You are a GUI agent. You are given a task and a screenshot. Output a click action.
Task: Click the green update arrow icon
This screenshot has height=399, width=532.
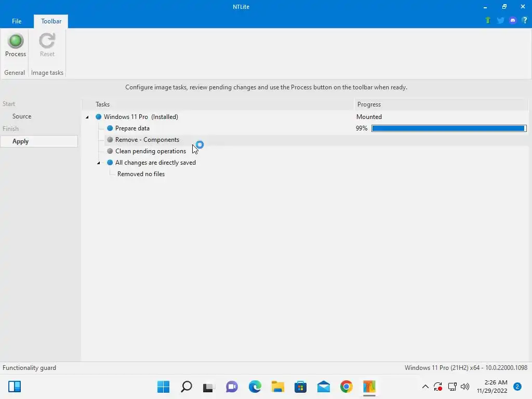(488, 20)
